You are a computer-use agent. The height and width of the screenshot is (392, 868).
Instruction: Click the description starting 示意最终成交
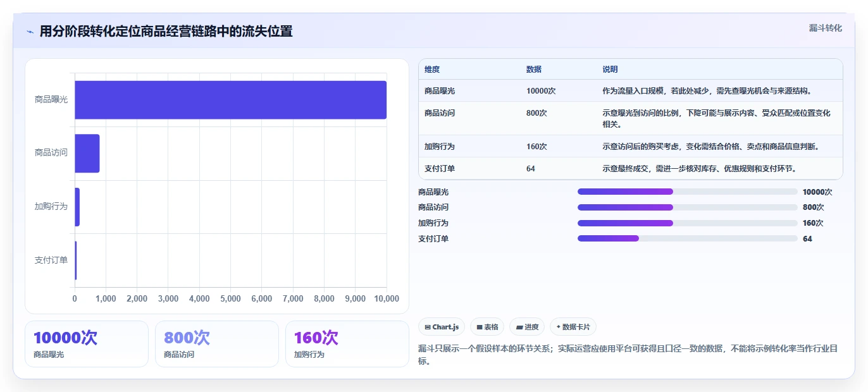point(699,169)
